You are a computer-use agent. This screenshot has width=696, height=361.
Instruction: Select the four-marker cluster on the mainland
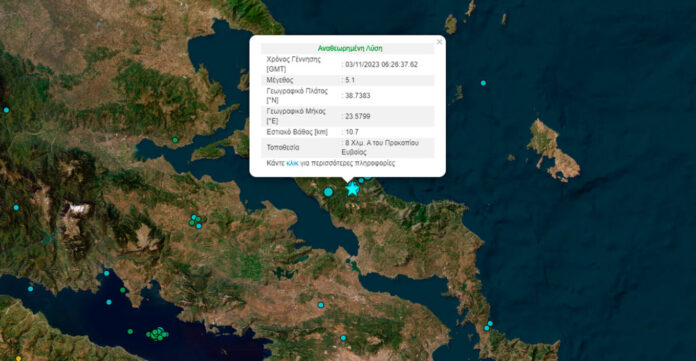click(x=195, y=221)
